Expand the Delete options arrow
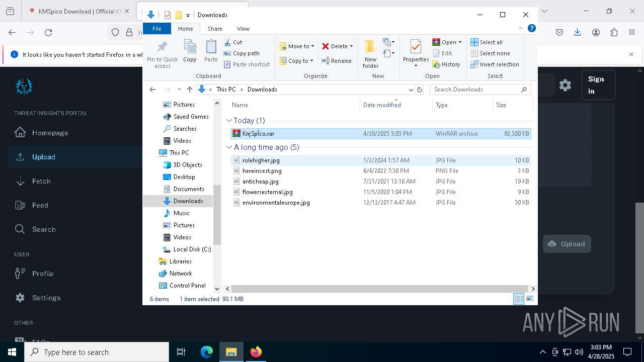The image size is (644, 362). (351, 46)
